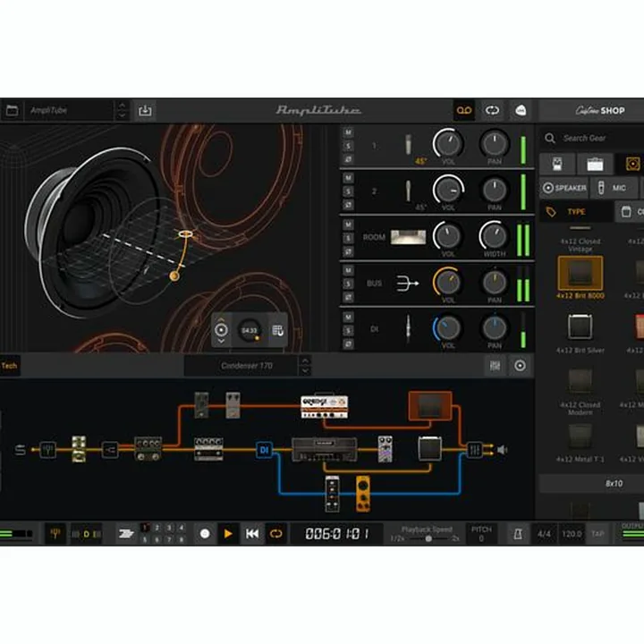This screenshot has height=644, width=644.
Task: Mute the BUS channel
Action: [x=348, y=270]
